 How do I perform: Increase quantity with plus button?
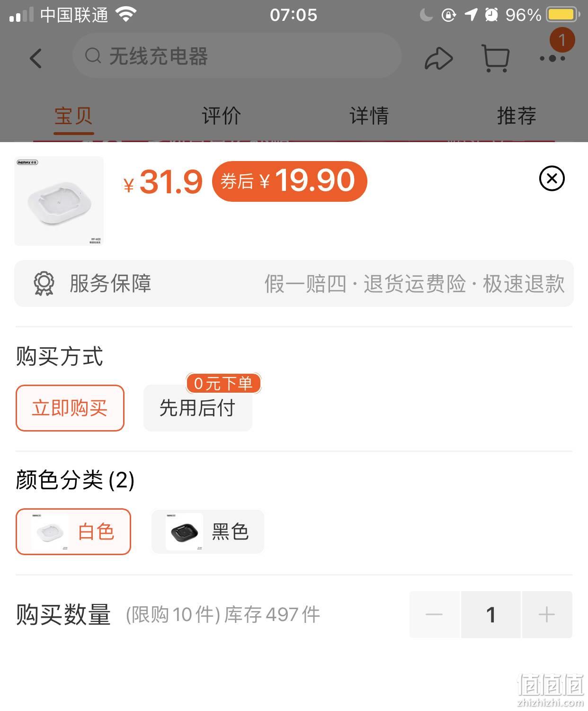(547, 614)
